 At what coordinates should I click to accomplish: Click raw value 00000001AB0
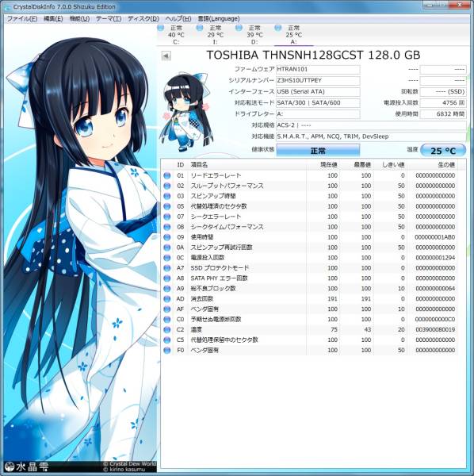[x=435, y=237]
